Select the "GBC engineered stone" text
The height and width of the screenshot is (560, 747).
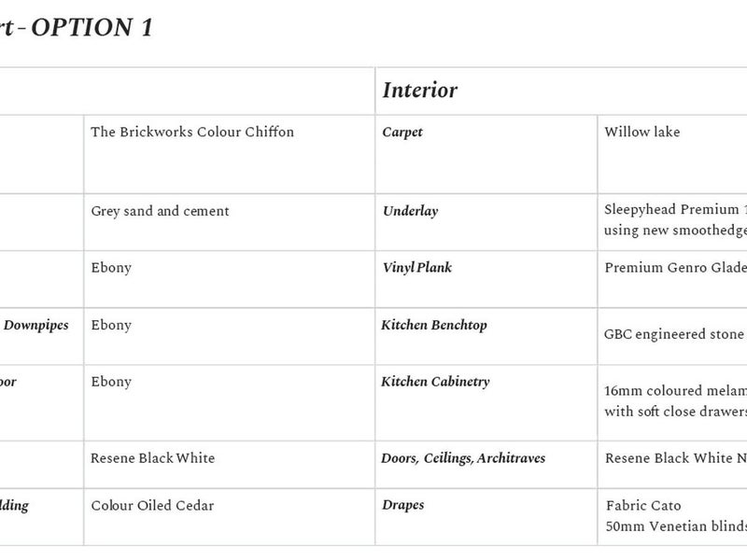point(674,334)
